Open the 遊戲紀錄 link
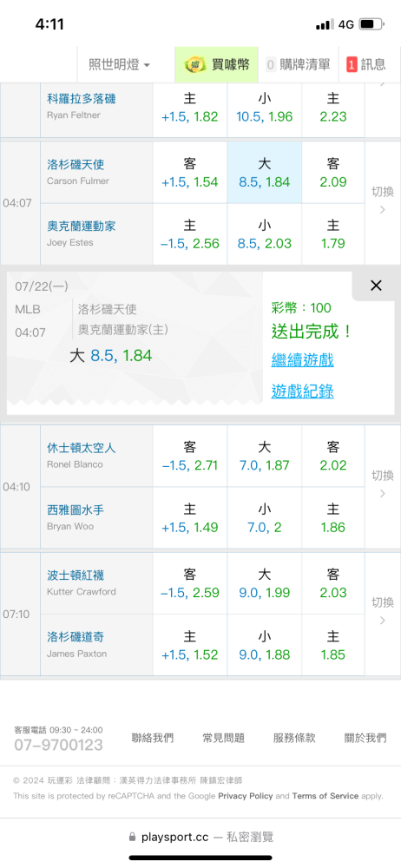This screenshot has width=401, height=868. pos(302,391)
